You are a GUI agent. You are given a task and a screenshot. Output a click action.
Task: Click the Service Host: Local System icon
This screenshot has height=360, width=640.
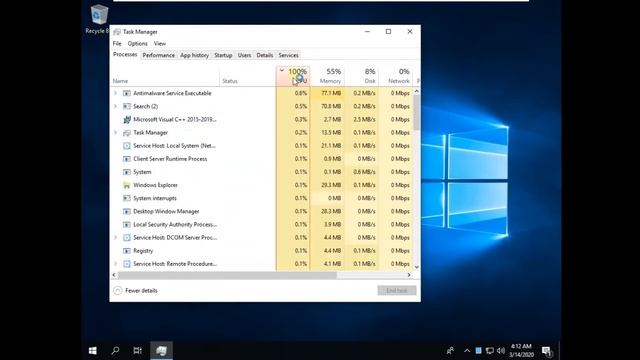click(127, 146)
